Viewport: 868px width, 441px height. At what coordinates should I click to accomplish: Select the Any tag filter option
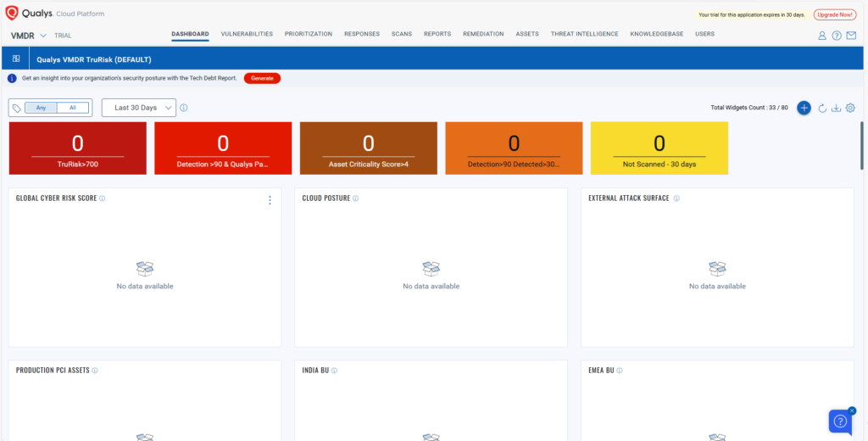point(41,108)
